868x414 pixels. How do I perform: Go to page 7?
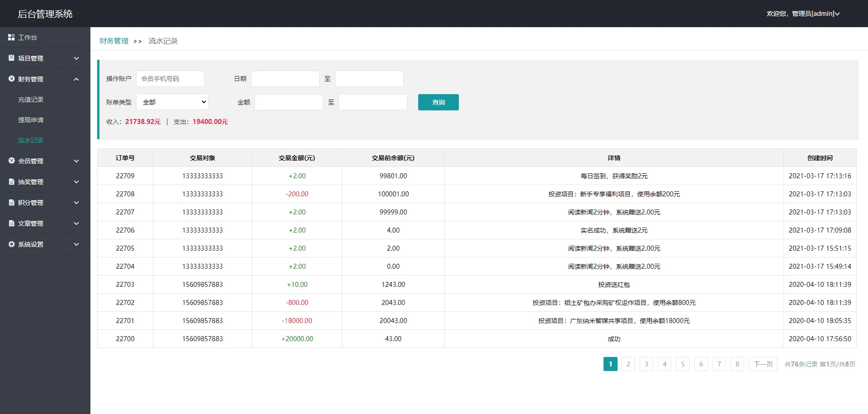click(719, 364)
